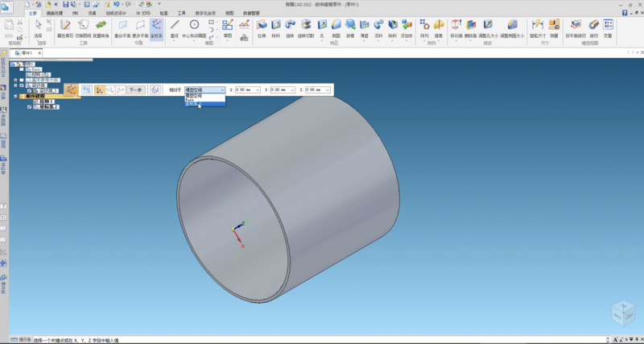Click the 属性填写 (Fill Properties) icon
644x344 pixels.
(65, 27)
